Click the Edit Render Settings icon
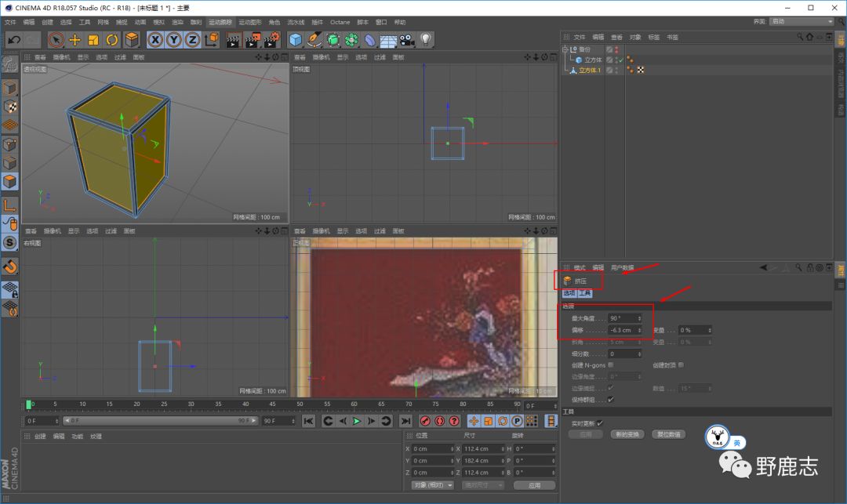 coord(272,40)
